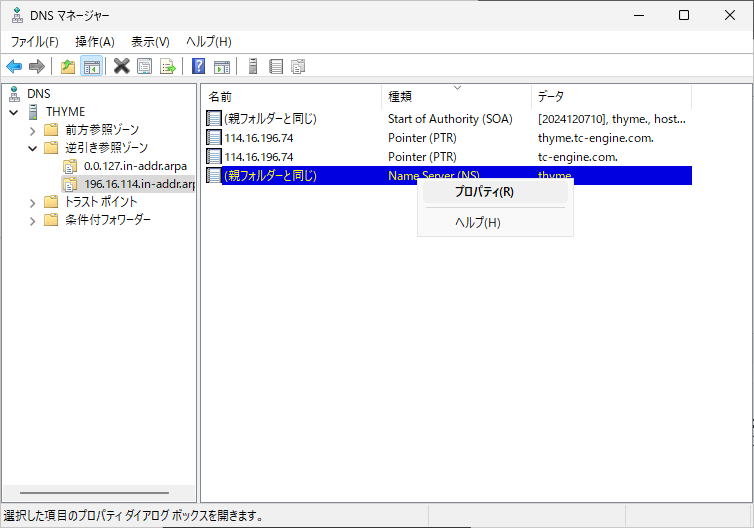Click the thyme.tc-engine.com PTR record icon

tap(214, 138)
